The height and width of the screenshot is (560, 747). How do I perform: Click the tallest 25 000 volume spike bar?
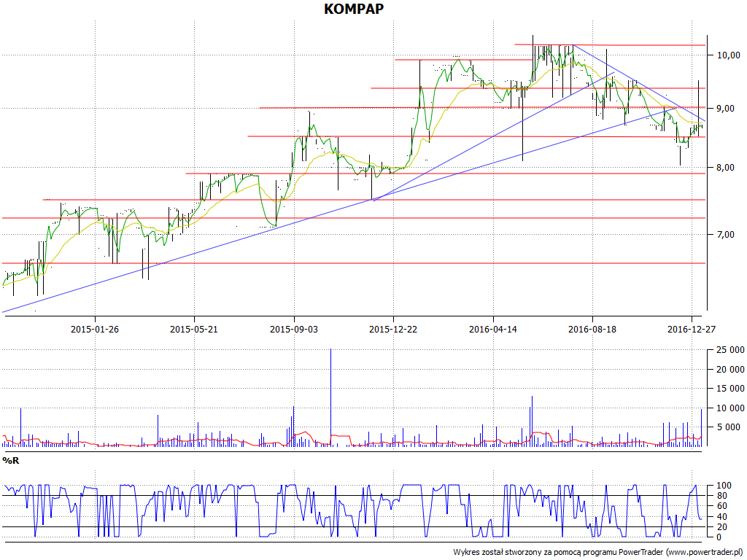(x=330, y=397)
